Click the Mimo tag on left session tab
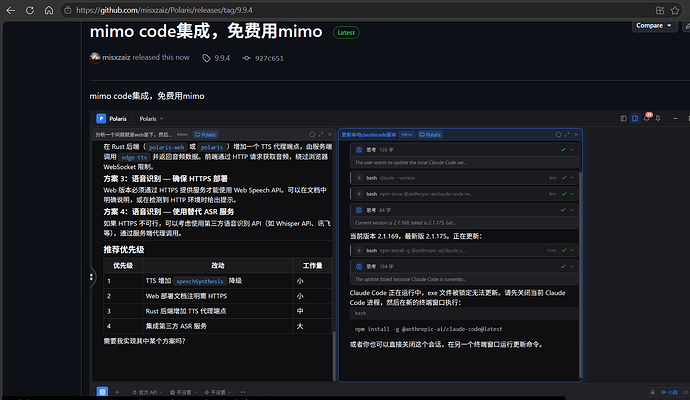Screen dimensions: 690x400 click(x=182, y=135)
